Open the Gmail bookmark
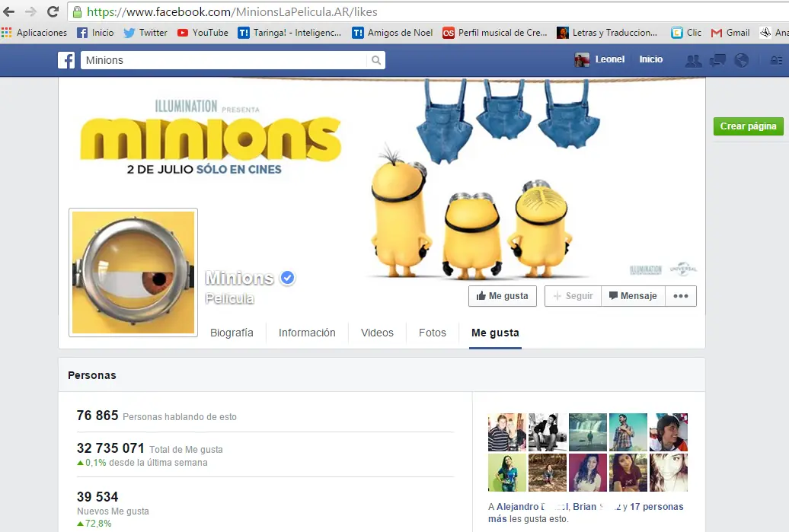Image resolution: width=789 pixels, height=532 pixels. (x=730, y=33)
